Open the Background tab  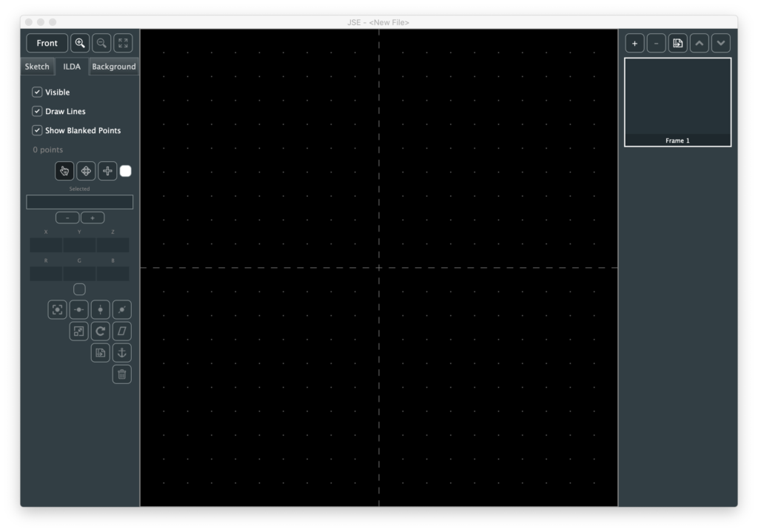(113, 67)
